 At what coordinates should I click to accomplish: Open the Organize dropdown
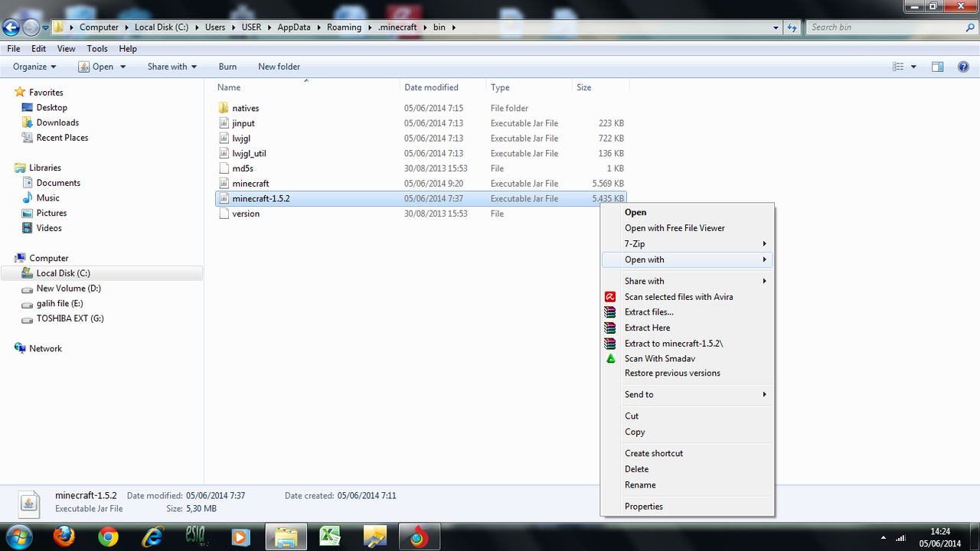pyautogui.click(x=34, y=67)
